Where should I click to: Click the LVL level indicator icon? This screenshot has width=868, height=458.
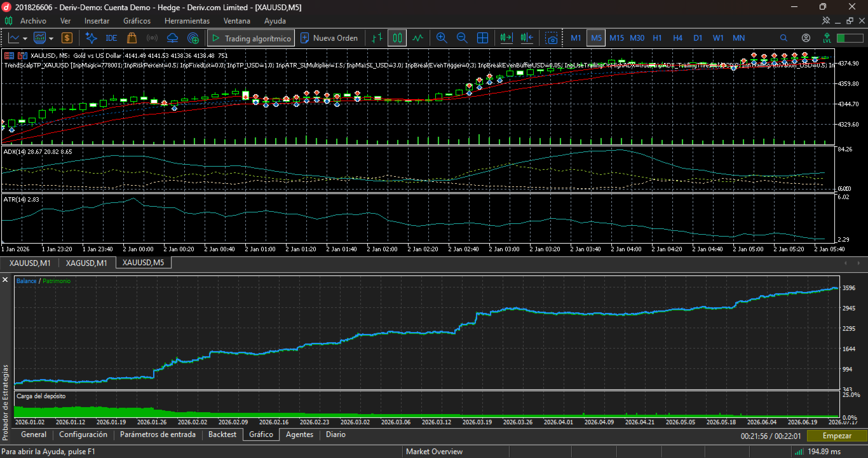(827, 38)
